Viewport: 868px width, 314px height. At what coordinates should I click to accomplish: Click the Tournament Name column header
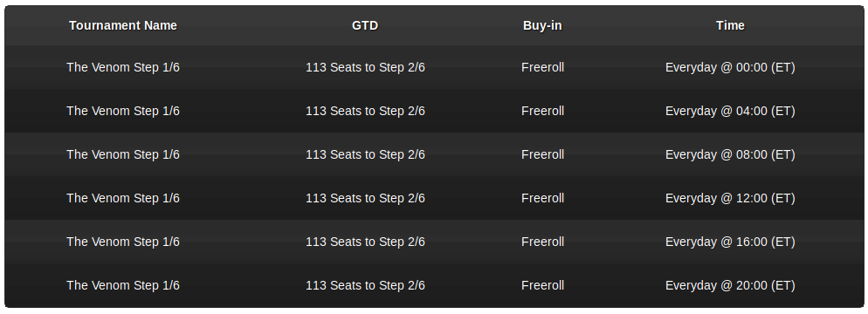[123, 25]
